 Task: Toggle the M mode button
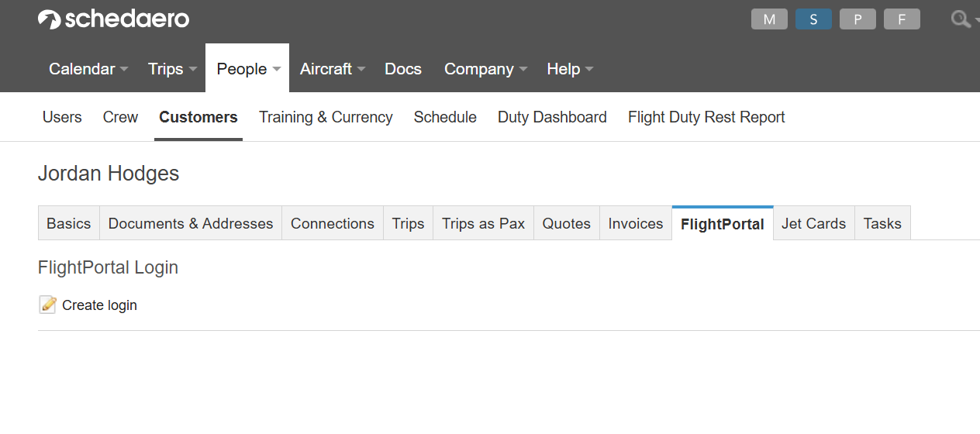click(x=769, y=19)
